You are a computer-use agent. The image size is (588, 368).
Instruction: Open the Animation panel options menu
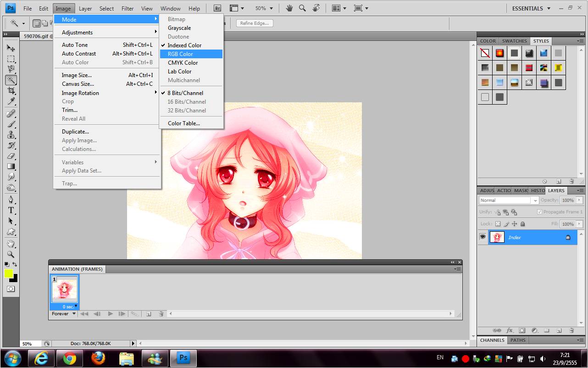pyautogui.click(x=457, y=269)
